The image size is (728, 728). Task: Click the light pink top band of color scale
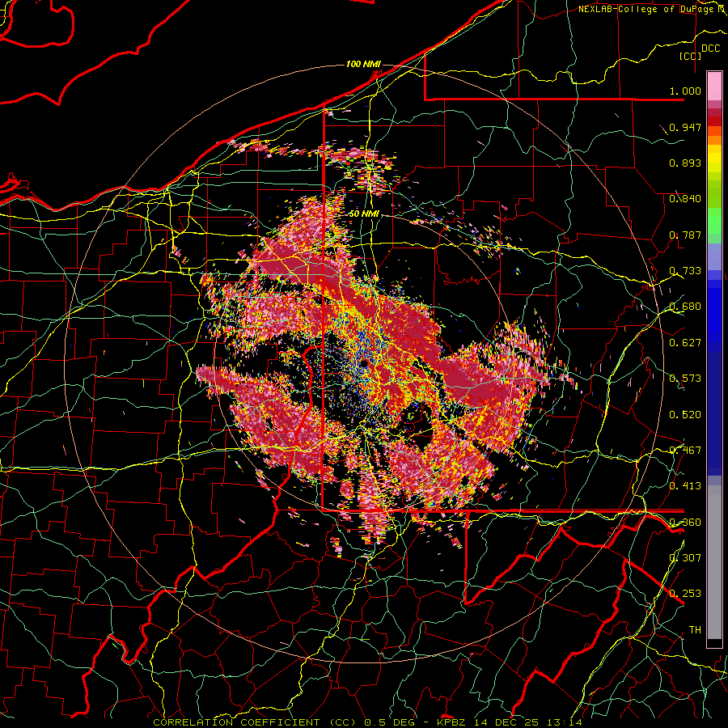point(714,87)
